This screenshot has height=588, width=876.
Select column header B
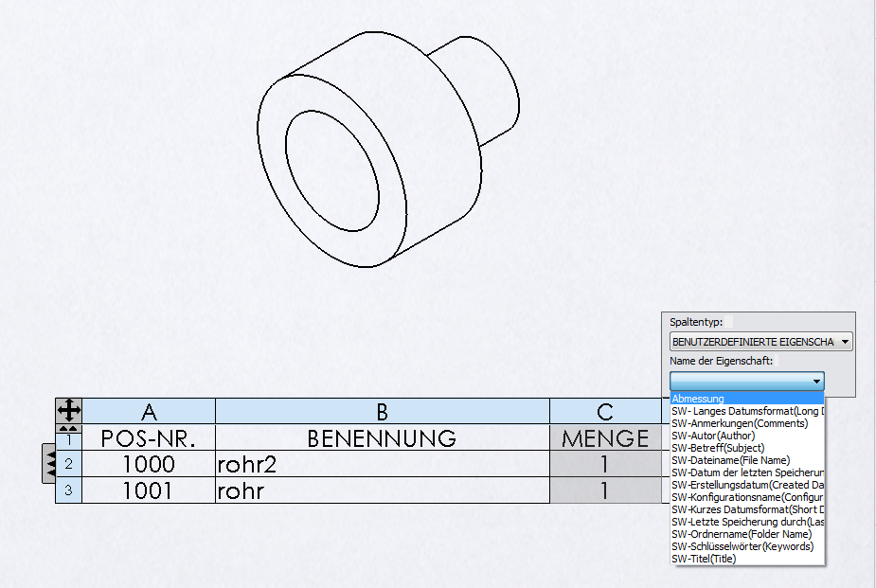383,412
